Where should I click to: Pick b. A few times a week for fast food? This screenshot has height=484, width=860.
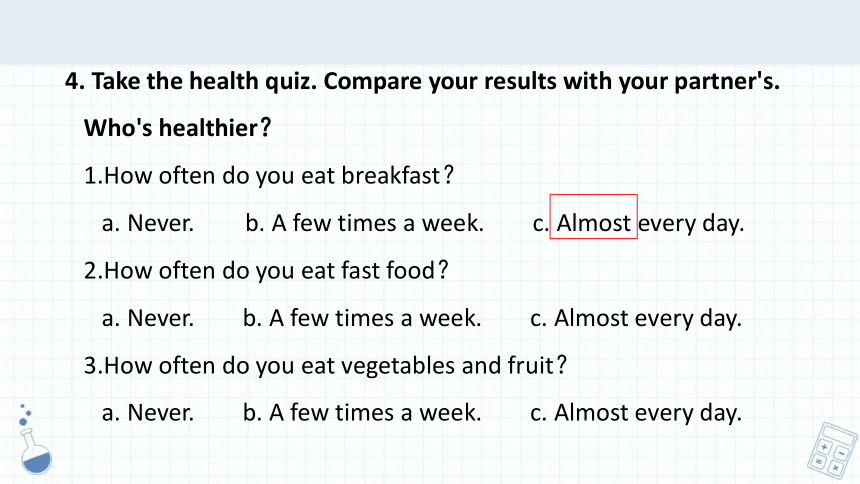tap(362, 318)
